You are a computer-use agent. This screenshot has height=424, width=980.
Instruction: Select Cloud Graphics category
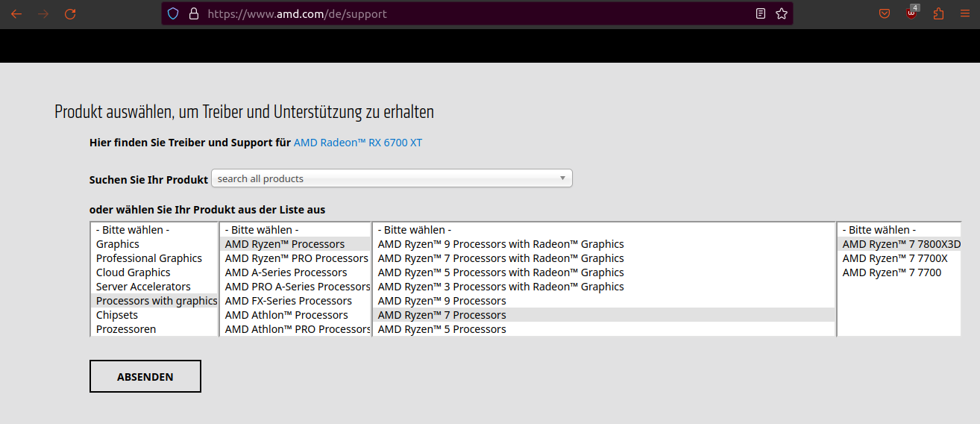click(x=154, y=272)
